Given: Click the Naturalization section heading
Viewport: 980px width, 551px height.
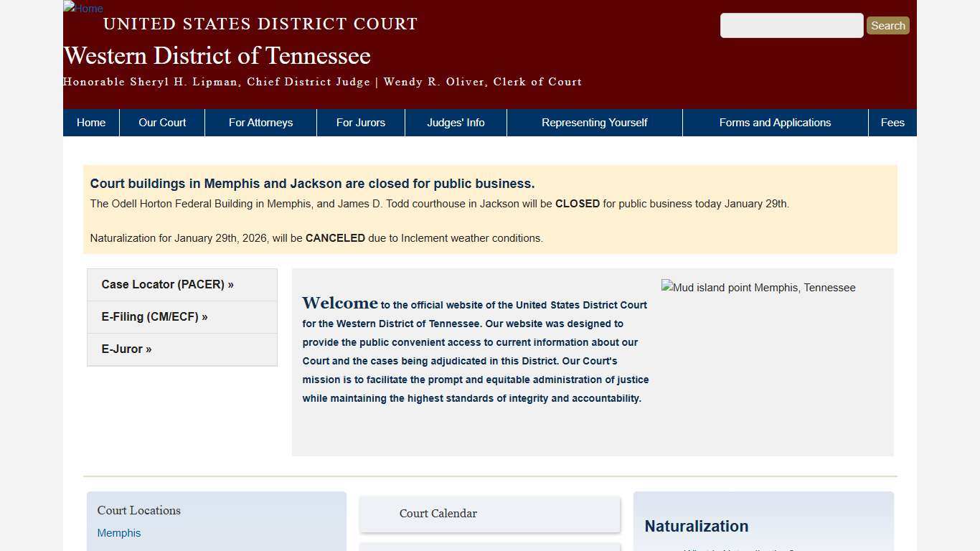Looking at the screenshot, I should click(x=696, y=526).
